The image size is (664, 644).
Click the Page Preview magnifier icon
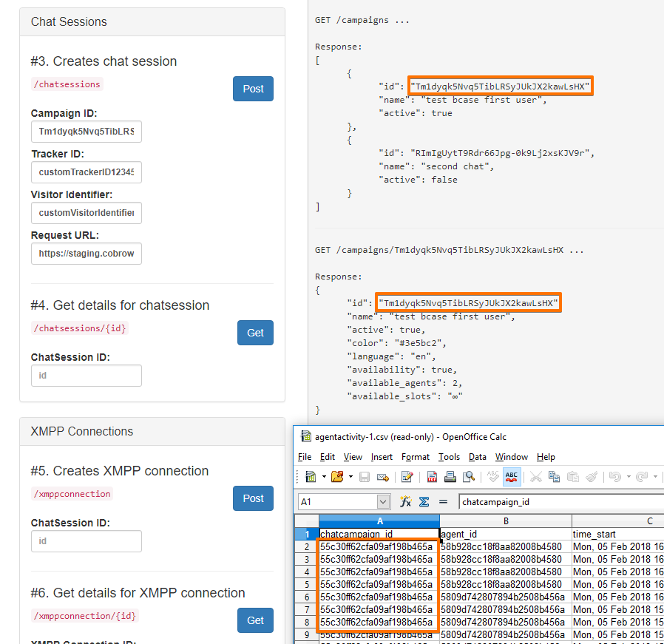[469, 477]
